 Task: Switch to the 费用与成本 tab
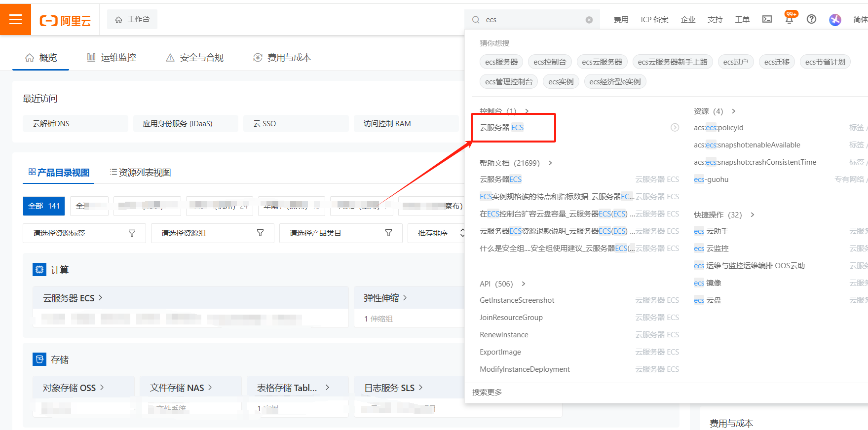point(282,58)
